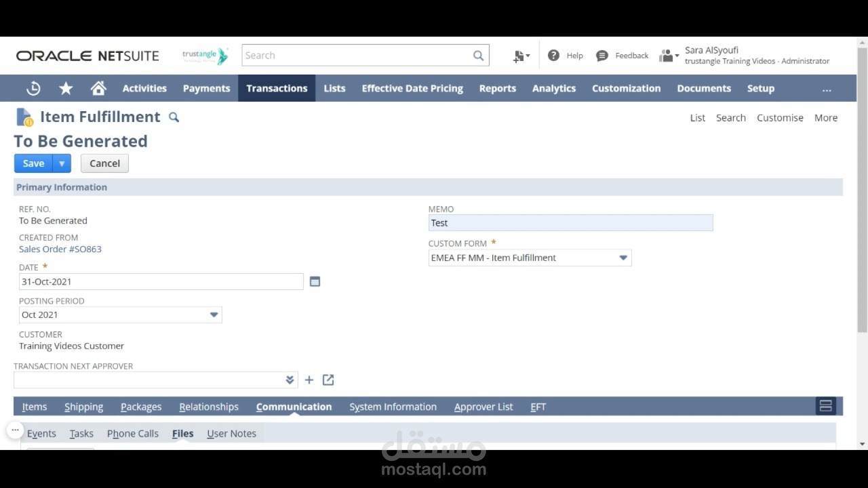Add a new Transaction Next Approver with the plus icon
The width and height of the screenshot is (868, 488).
point(309,380)
